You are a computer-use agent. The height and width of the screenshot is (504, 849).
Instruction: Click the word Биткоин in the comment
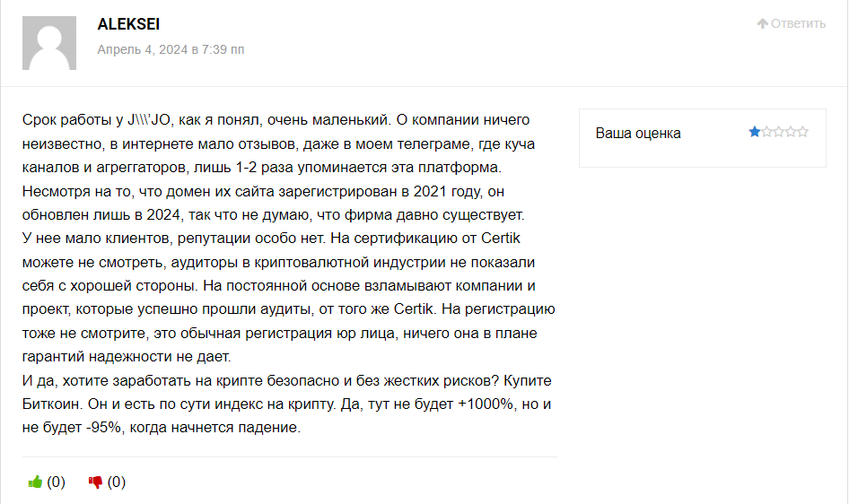(x=51, y=404)
